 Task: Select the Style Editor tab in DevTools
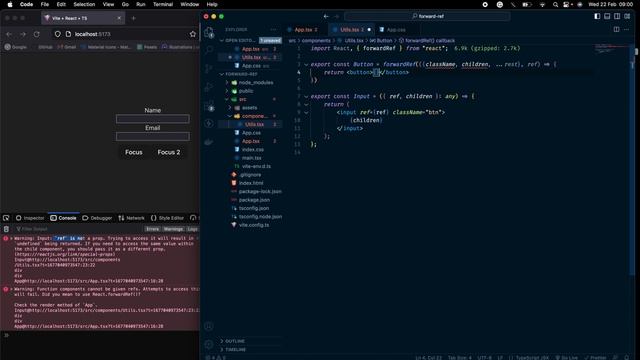[168, 218]
